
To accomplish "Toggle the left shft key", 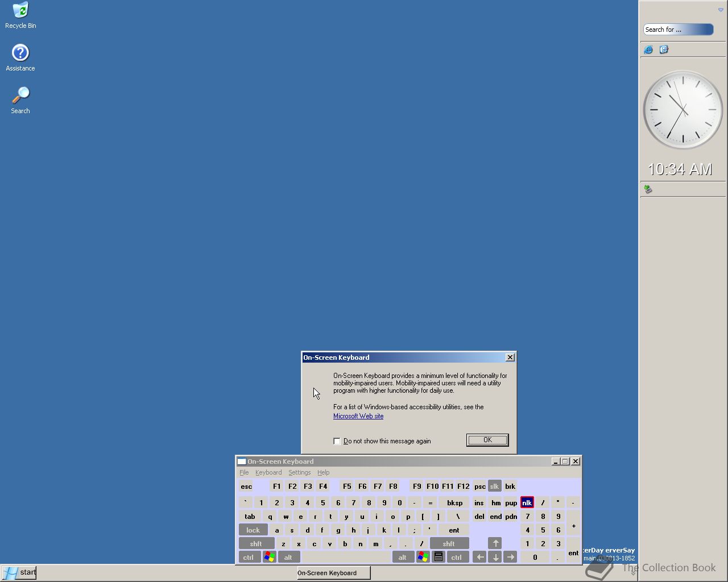I will click(x=257, y=543).
